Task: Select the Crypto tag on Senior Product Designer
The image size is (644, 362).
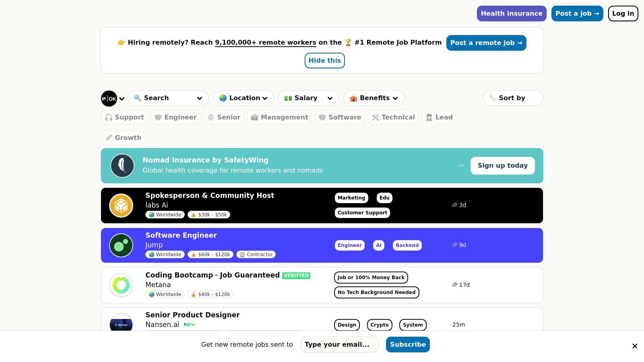Action: pyautogui.click(x=380, y=325)
